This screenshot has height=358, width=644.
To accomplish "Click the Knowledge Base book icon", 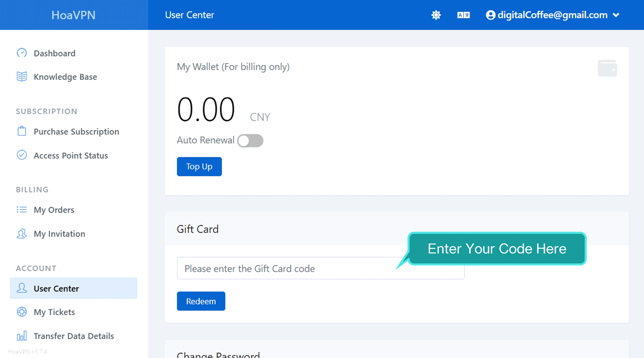I will tap(22, 76).
